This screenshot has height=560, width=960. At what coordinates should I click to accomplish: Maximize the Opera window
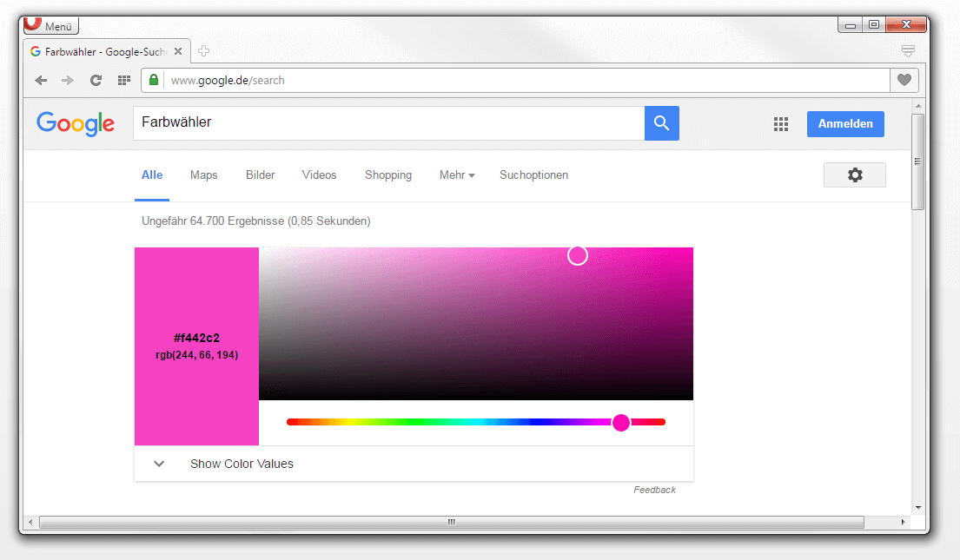874,25
